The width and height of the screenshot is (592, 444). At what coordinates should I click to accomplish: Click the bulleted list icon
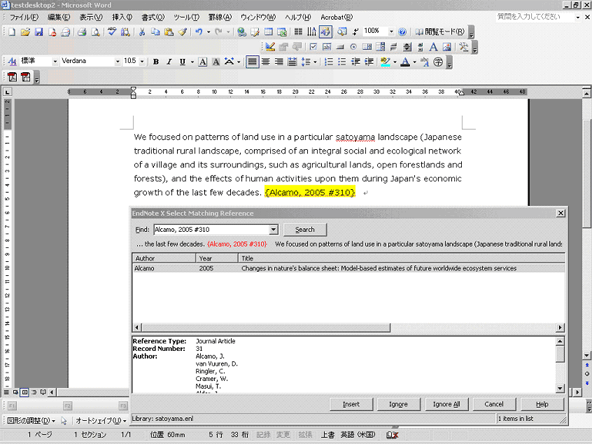(342, 62)
